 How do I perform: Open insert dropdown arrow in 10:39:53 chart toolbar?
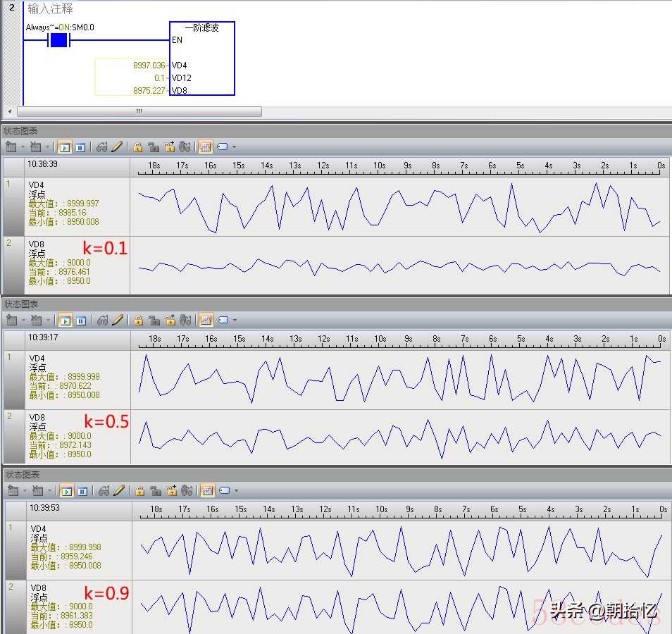pos(25,490)
